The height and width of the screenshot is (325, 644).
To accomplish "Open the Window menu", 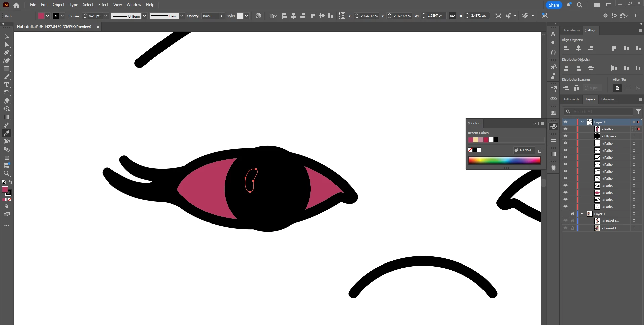I will pyautogui.click(x=134, y=5).
